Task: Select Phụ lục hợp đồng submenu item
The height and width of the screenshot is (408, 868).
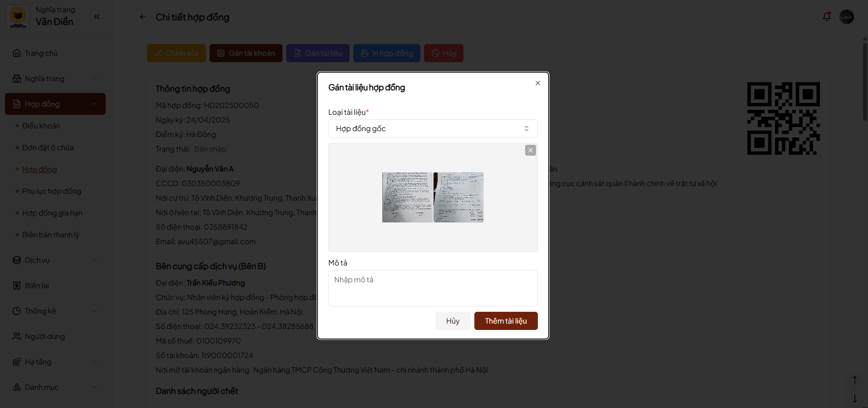Action: click(52, 191)
